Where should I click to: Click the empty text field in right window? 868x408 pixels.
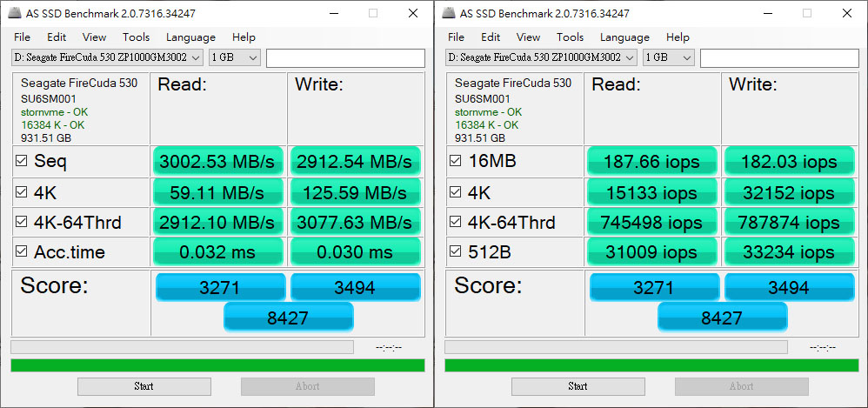click(x=779, y=58)
